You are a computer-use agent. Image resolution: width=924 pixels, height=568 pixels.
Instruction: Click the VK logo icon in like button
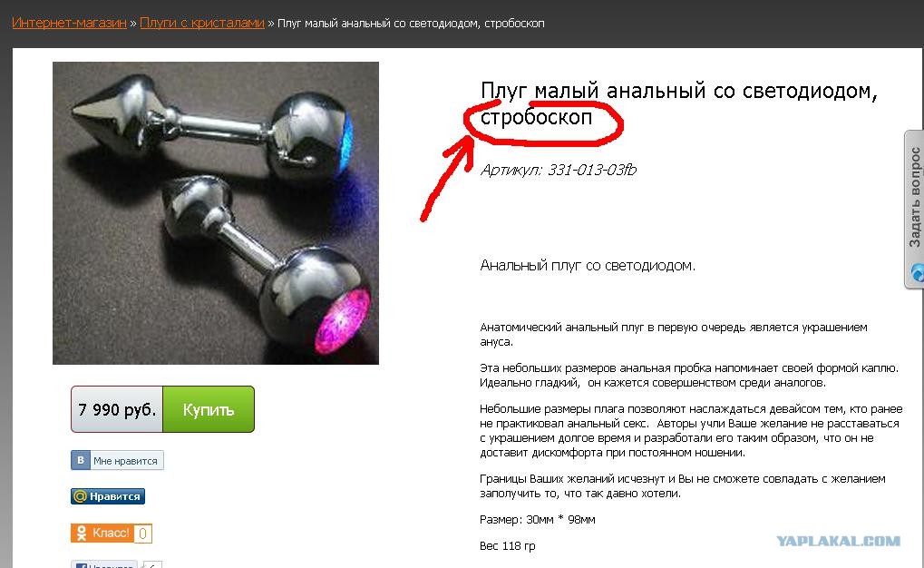[x=80, y=460]
